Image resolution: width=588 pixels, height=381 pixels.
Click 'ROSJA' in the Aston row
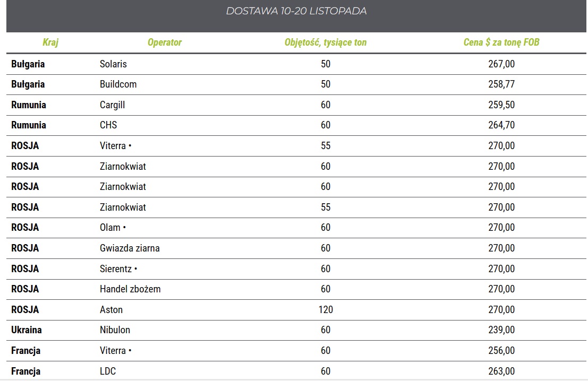tap(25, 309)
